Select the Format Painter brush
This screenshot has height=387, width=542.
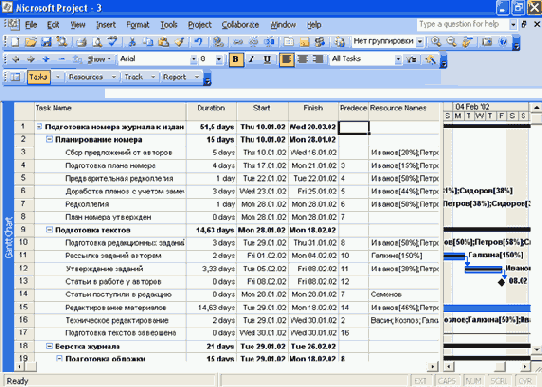179,42
